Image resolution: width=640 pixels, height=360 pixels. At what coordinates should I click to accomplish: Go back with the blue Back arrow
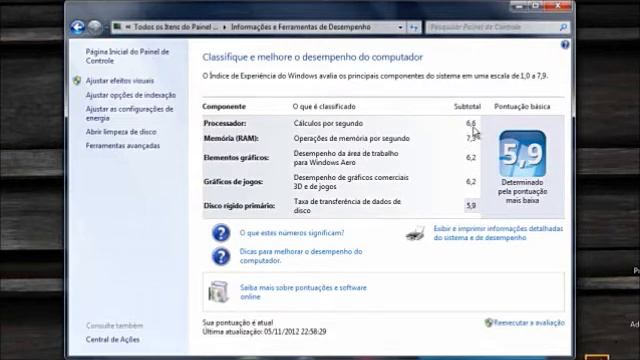click(x=78, y=27)
